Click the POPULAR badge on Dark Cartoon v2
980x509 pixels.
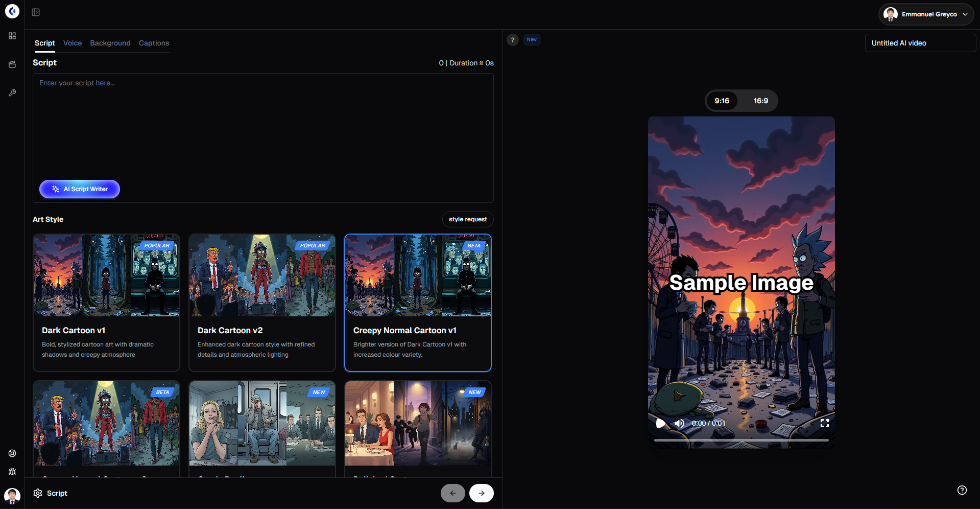312,246
